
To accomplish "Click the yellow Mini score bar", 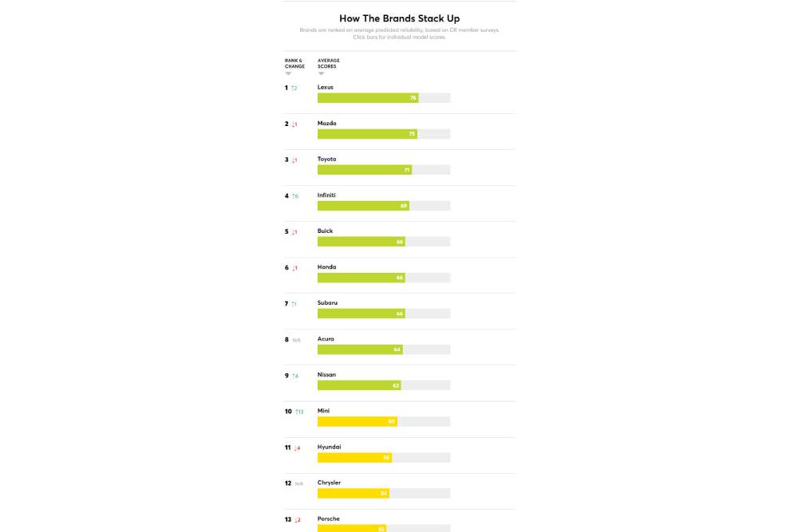I will pos(357,421).
